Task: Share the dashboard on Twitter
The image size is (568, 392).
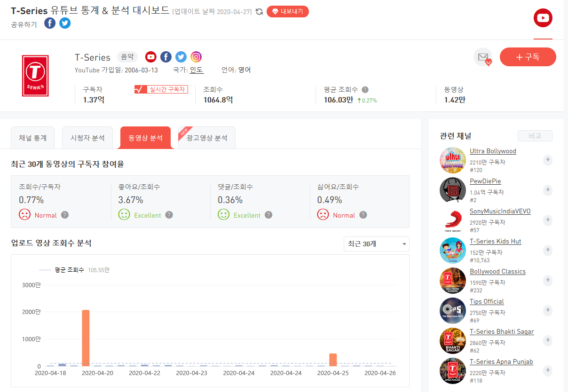Action: pyautogui.click(x=65, y=23)
